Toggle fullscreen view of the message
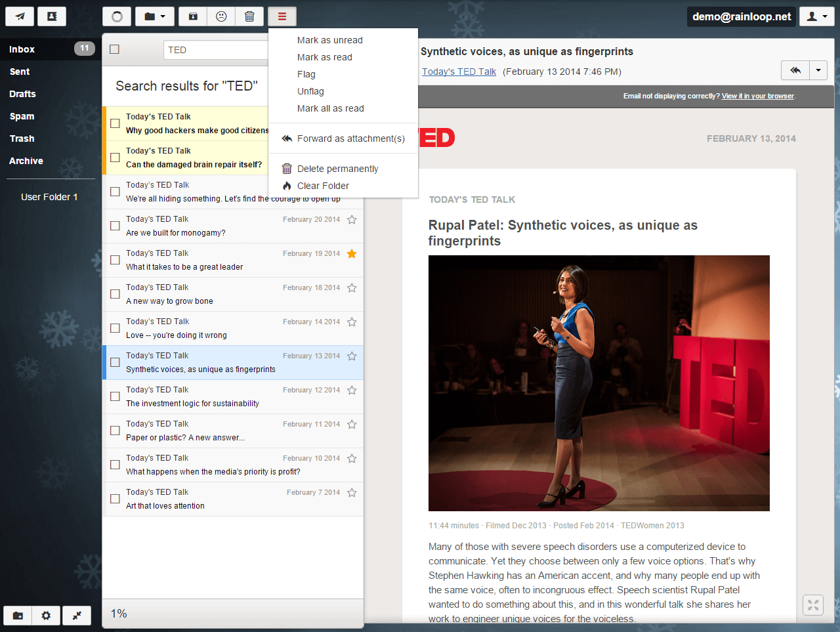This screenshot has height=632, width=840. 813,605
